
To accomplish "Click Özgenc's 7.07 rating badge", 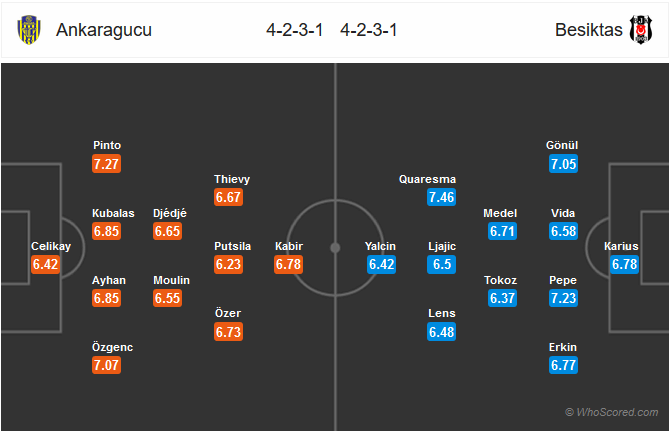I will (106, 365).
